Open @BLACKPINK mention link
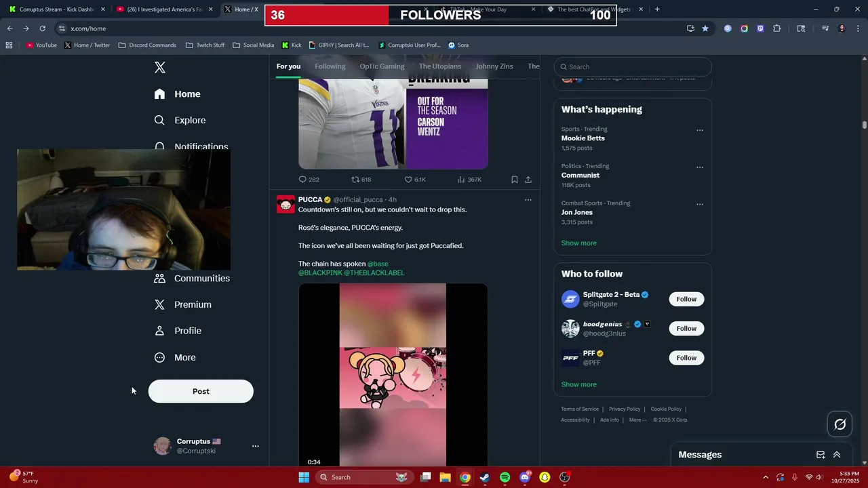 click(320, 272)
